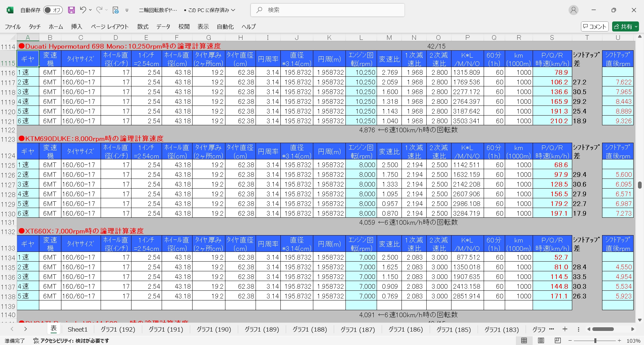Click the コメント comments button
This screenshot has width=644, height=345.
click(595, 26)
